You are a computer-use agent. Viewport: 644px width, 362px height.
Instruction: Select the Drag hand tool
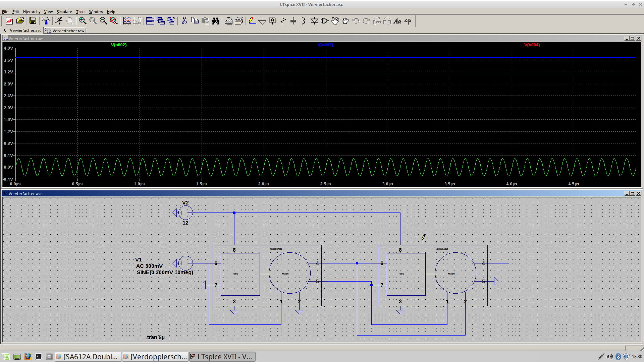(x=345, y=21)
